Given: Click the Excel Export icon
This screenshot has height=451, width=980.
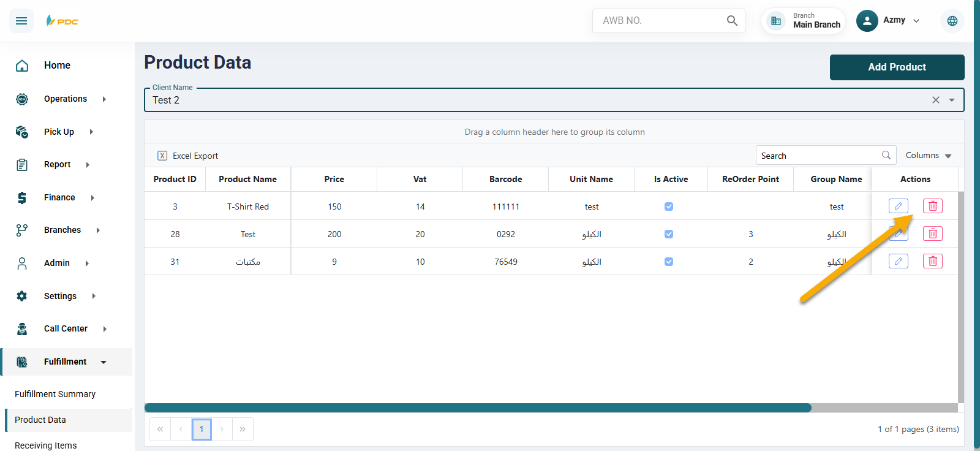Looking at the screenshot, I should click(x=162, y=156).
